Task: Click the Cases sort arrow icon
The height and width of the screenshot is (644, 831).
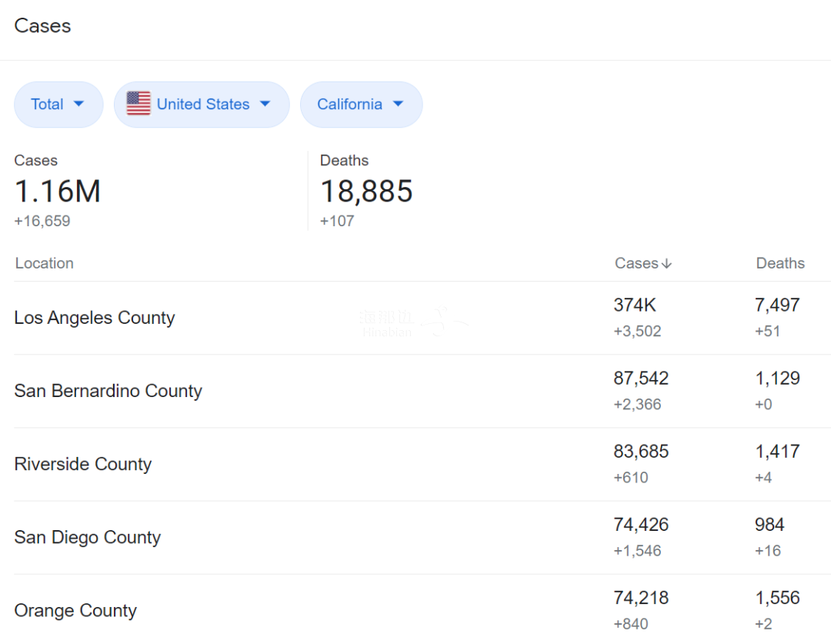Action: (x=666, y=264)
